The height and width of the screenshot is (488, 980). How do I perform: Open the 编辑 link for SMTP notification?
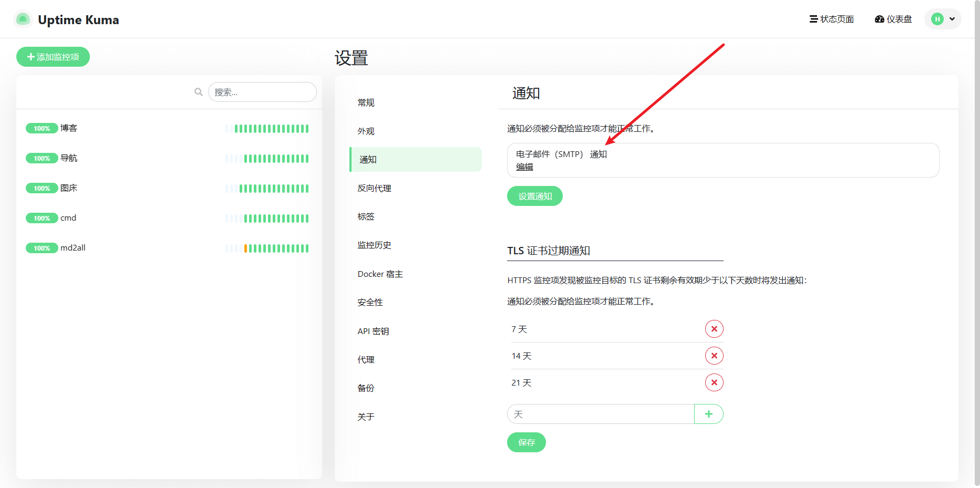coord(524,167)
